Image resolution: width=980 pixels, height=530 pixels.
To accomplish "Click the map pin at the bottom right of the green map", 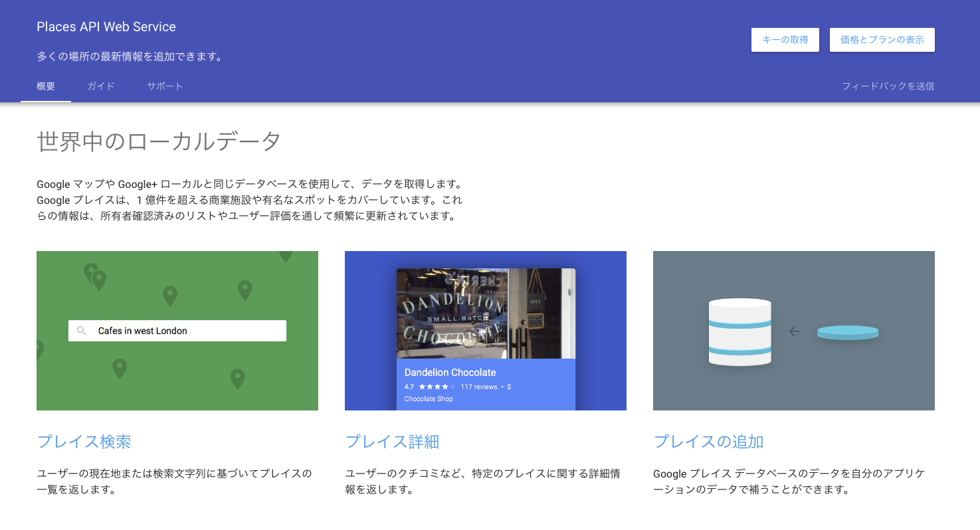I will click(238, 379).
